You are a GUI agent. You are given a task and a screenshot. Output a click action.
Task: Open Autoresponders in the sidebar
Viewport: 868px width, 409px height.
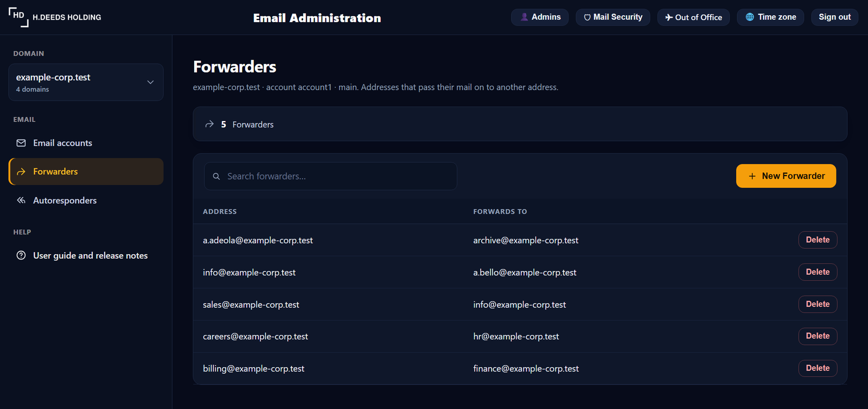pyautogui.click(x=86, y=200)
